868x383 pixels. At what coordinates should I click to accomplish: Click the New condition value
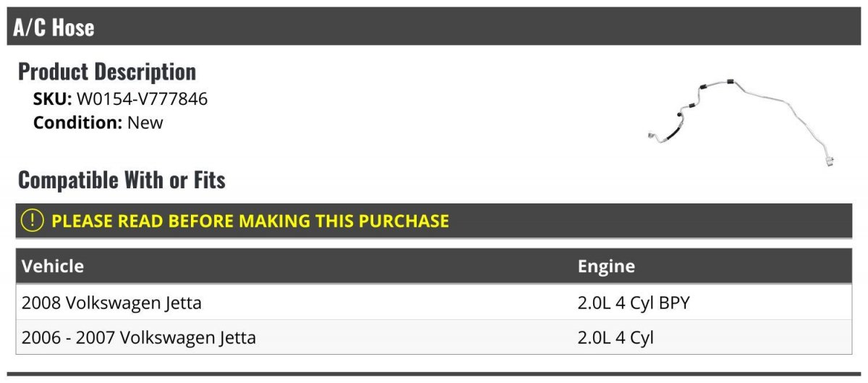tap(145, 123)
